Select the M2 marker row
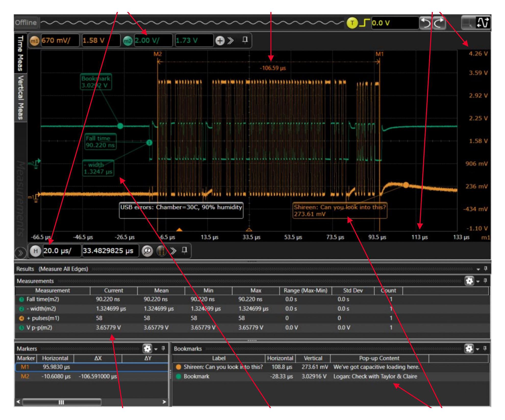The width and height of the screenshot is (505, 420). coord(92,377)
